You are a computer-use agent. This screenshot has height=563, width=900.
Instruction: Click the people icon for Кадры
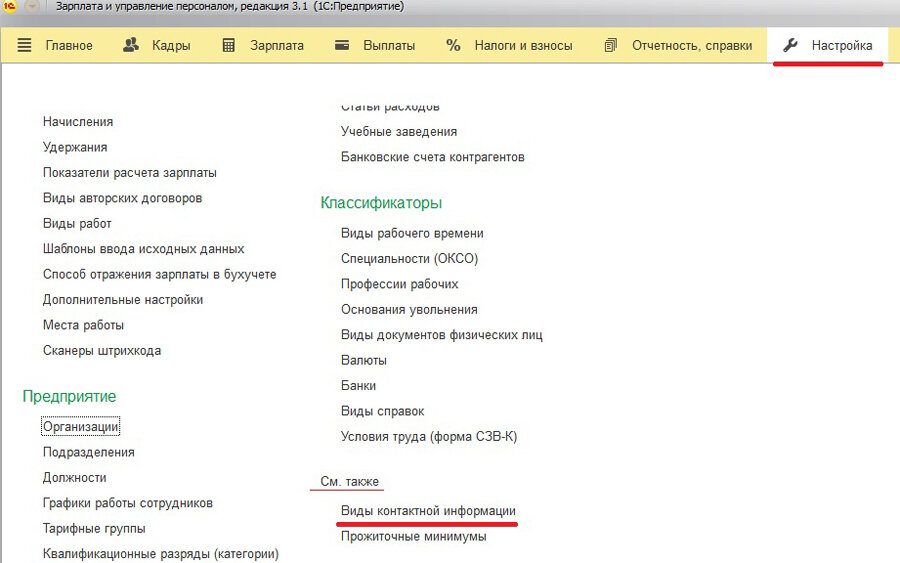(x=131, y=45)
